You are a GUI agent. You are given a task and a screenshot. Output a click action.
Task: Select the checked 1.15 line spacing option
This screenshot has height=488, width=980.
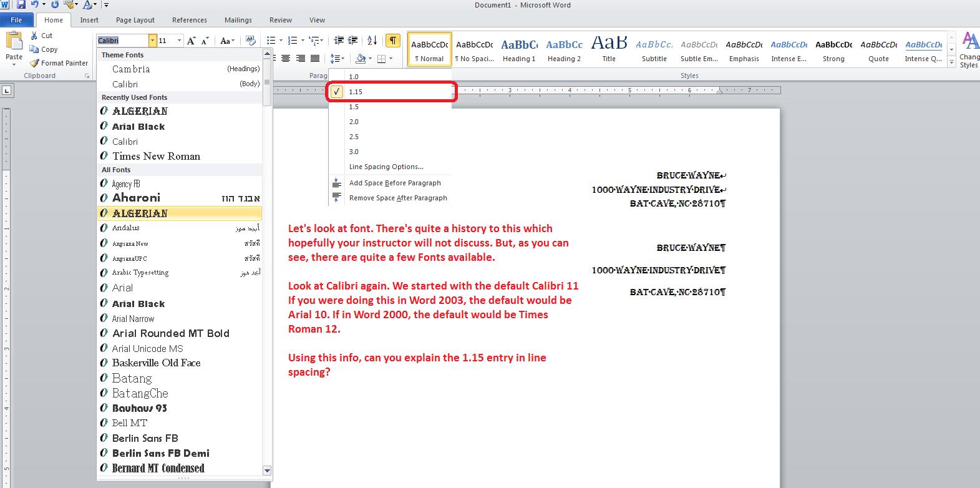tap(390, 92)
